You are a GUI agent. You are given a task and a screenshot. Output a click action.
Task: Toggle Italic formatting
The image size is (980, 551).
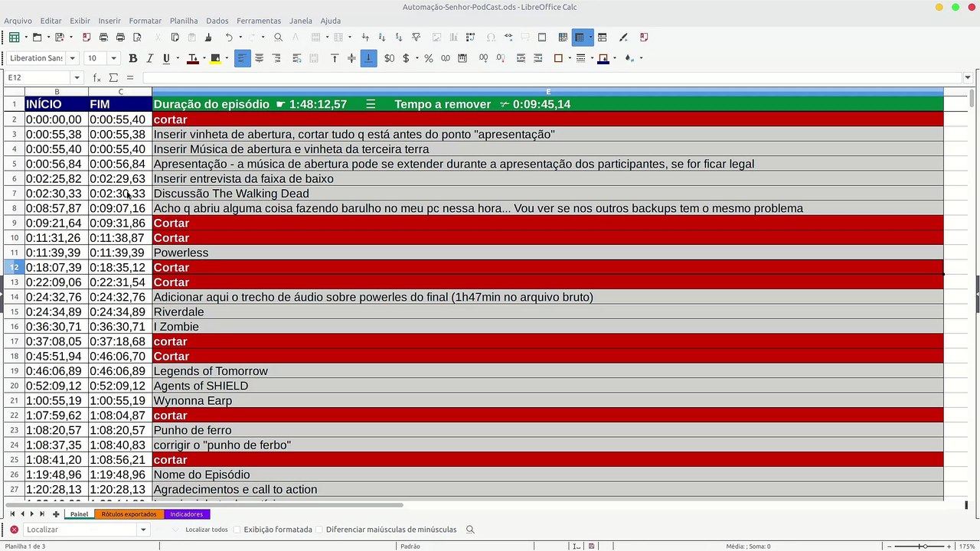coord(149,58)
